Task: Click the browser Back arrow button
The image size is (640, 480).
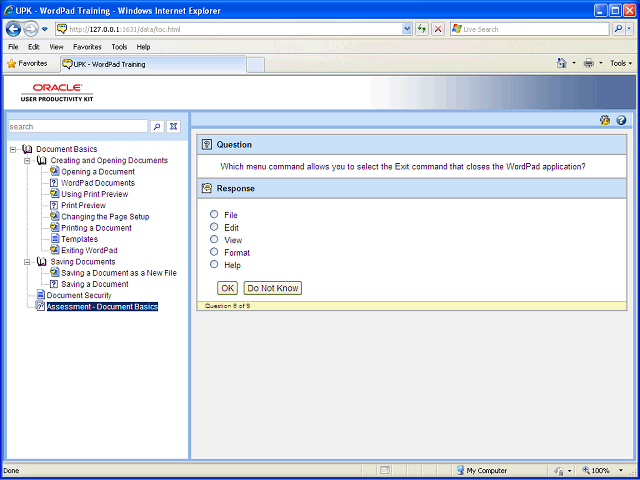Action: [x=13, y=29]
